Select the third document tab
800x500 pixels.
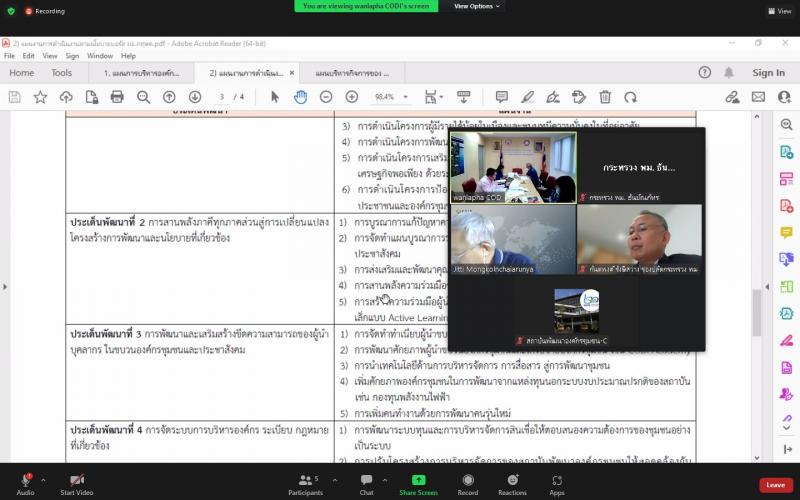pos(352,73)
